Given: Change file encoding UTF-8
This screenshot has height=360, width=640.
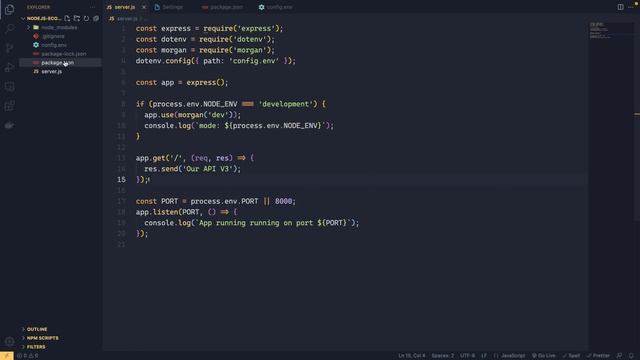Looking at the screenshot, I should click(467, 356).
